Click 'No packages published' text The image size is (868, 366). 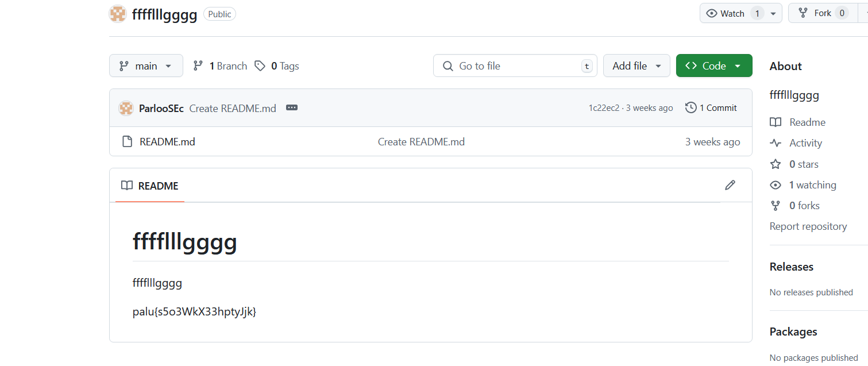tap(813, 358)
